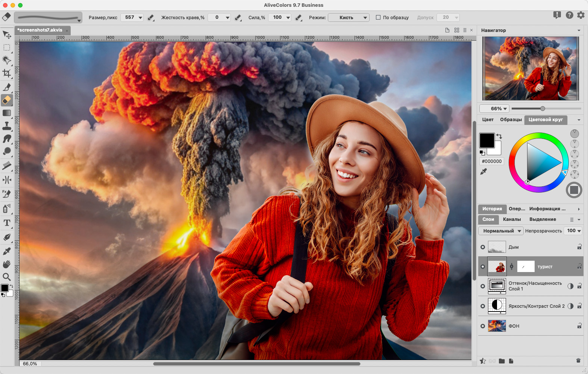588x374 pixels.
Task: Switch to the Опер... tab
Action: point(517,209)
